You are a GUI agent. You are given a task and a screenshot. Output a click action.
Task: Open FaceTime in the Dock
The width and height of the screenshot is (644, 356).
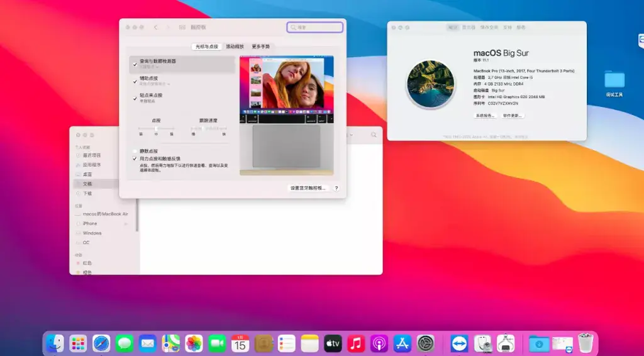(217, 343)
